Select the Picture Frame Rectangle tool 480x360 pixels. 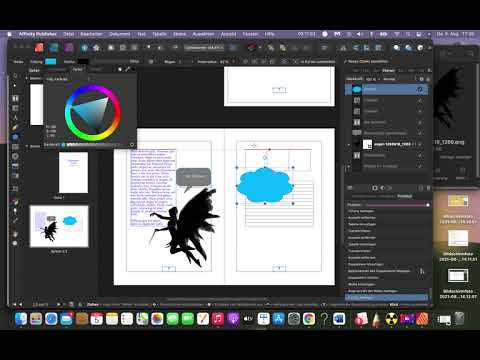click(x=15, y=147)
